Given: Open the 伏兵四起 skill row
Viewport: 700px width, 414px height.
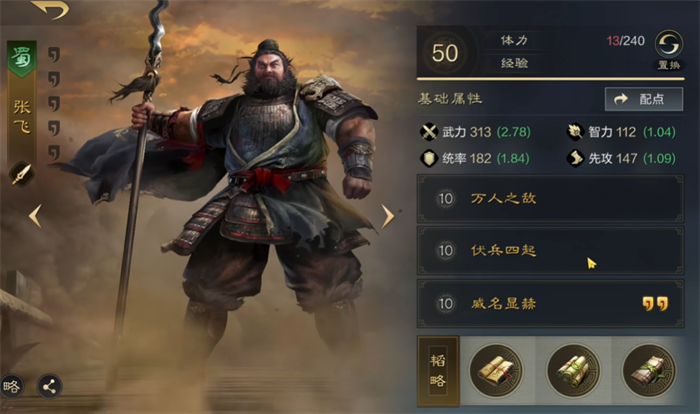Looking at the screenshot, I should point(550,251).
